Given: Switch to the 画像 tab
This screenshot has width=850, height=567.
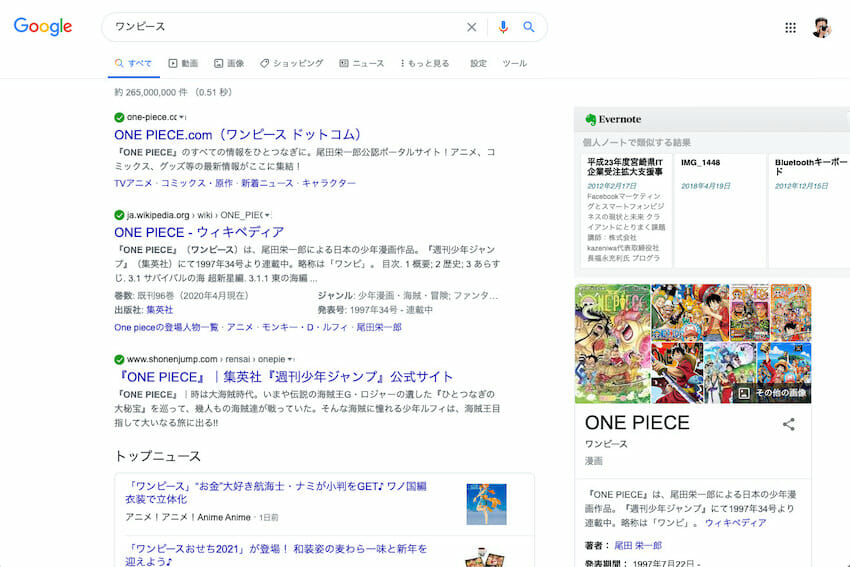Looking at the screenshot, I should (229, 63).
